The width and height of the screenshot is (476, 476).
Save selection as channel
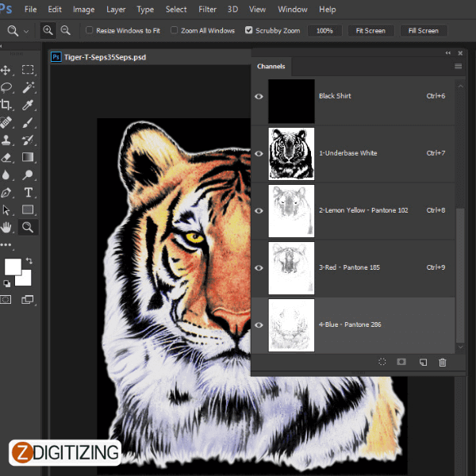point(401,362)
